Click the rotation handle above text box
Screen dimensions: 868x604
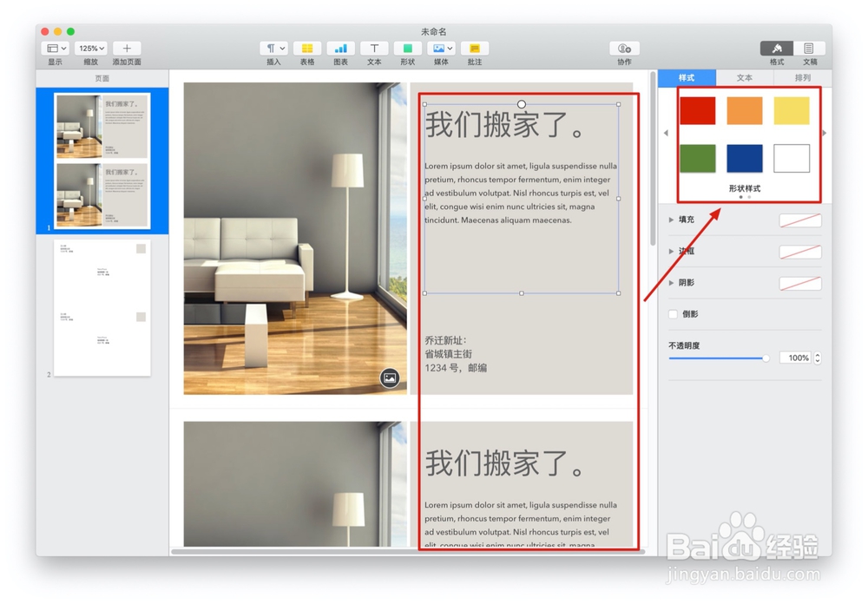pos(522,104)
